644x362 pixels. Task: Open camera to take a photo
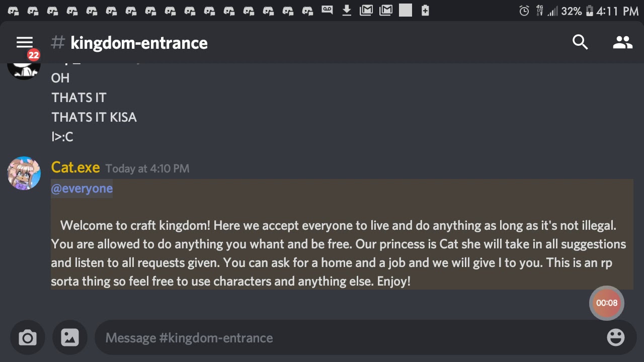[28, 337]
